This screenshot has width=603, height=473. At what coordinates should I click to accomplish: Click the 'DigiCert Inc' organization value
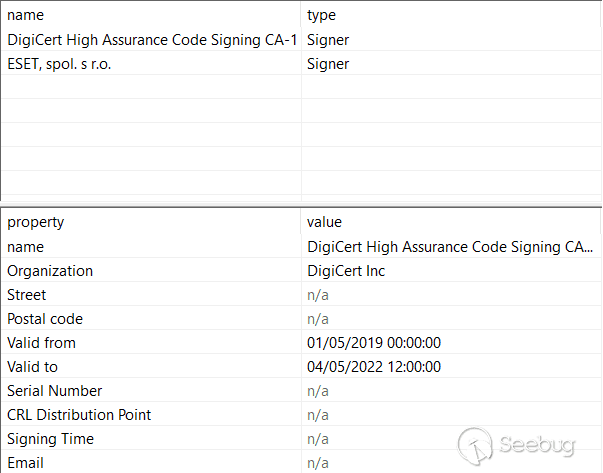[x=346, y=271]
